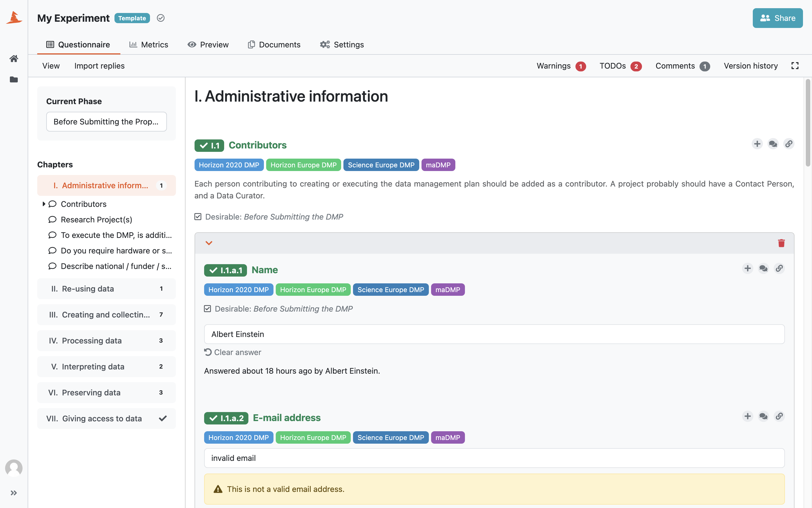Open chapter IV. Processing data
812x508 pixels.
pos(106,341)
